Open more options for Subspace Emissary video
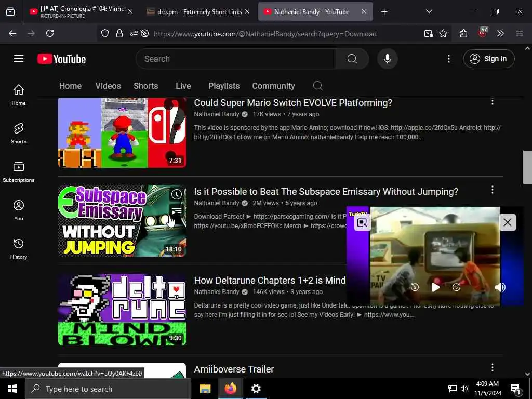 tap(493, 190)
